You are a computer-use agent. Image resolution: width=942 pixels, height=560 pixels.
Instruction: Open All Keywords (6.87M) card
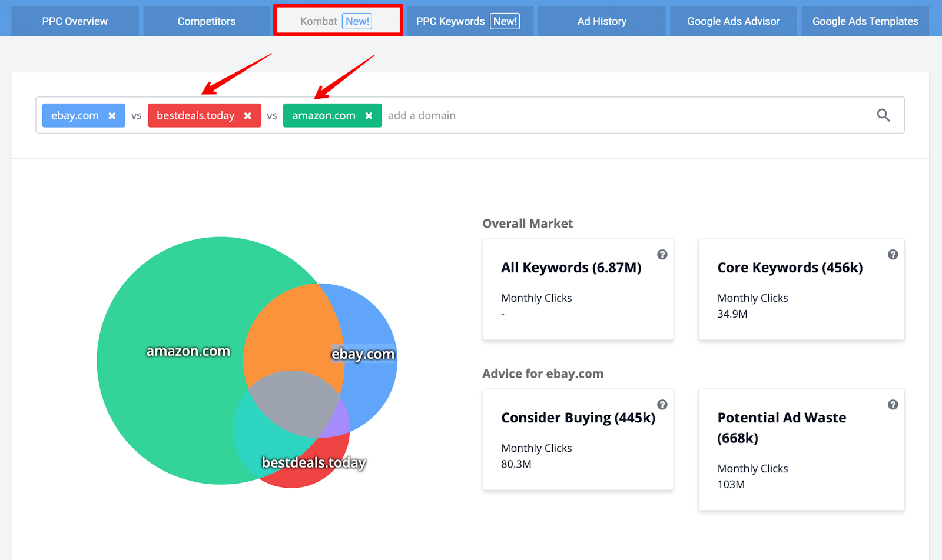point(578,289)
